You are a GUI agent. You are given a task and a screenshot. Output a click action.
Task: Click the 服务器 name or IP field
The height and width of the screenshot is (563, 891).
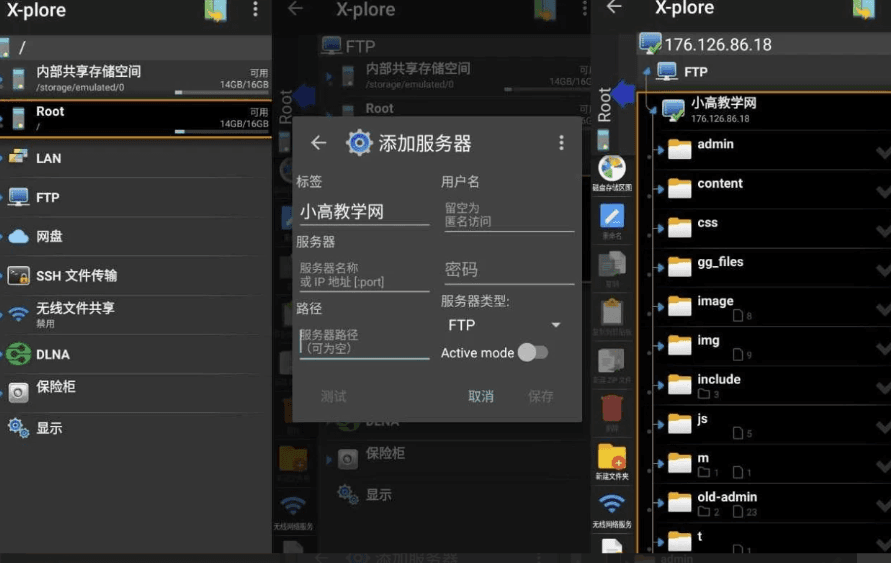pyautogui.click(x=364, y=276)
